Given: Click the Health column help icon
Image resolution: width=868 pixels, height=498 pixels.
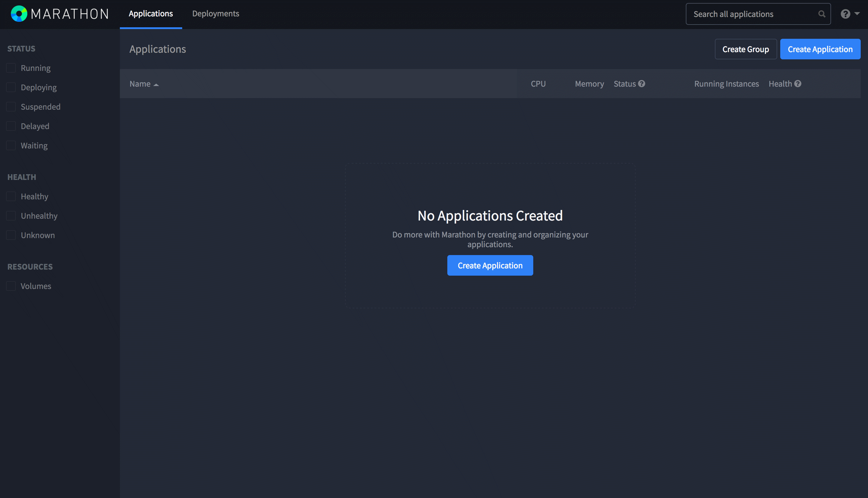Looking at the screenshot, I should [797, 84].
